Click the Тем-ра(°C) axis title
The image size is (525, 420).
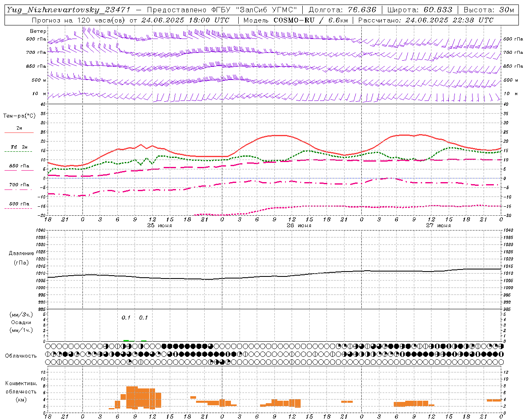click(x=19, y=116)
